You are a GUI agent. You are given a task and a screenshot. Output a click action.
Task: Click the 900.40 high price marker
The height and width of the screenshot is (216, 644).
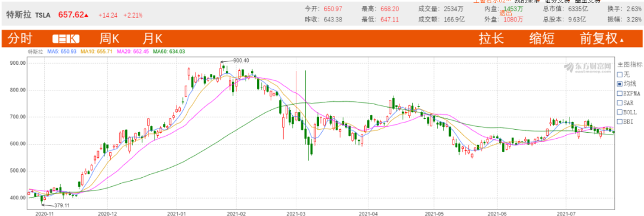tap(241, 60)
